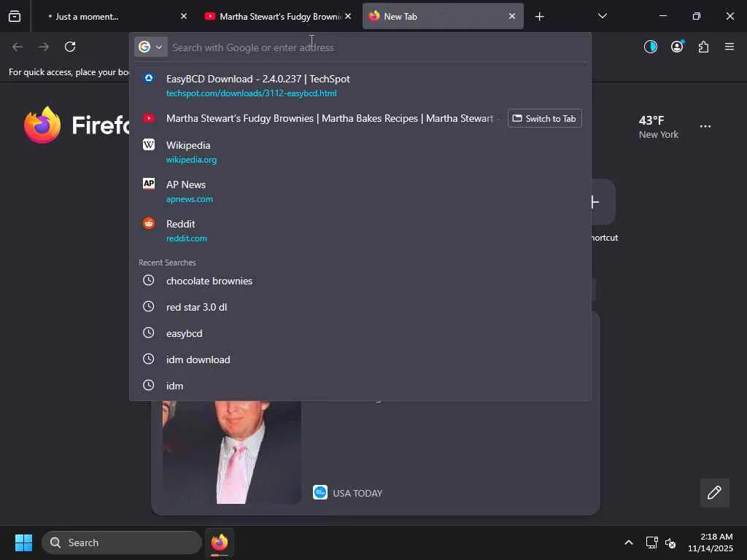Open the Extensions puzzle icon
Viewport: 747px width, 560px height.
coord(703,47)
